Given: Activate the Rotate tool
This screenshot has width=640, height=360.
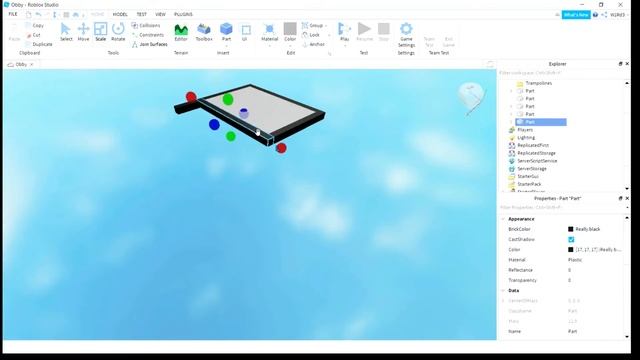Looking at the screenshot, I should [118, 32].
